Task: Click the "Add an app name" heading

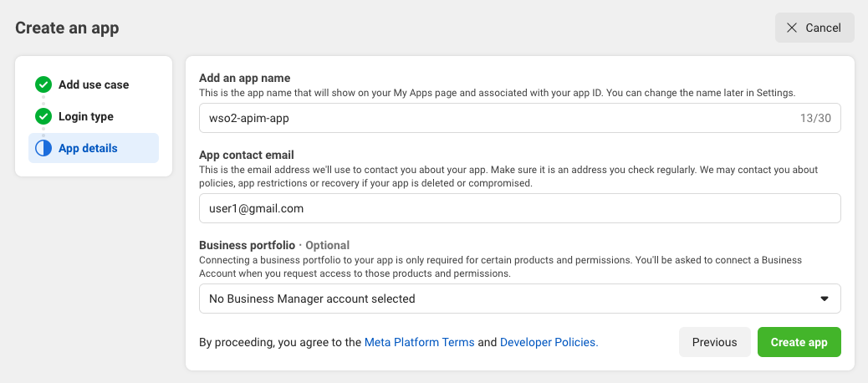Action: 245,78
